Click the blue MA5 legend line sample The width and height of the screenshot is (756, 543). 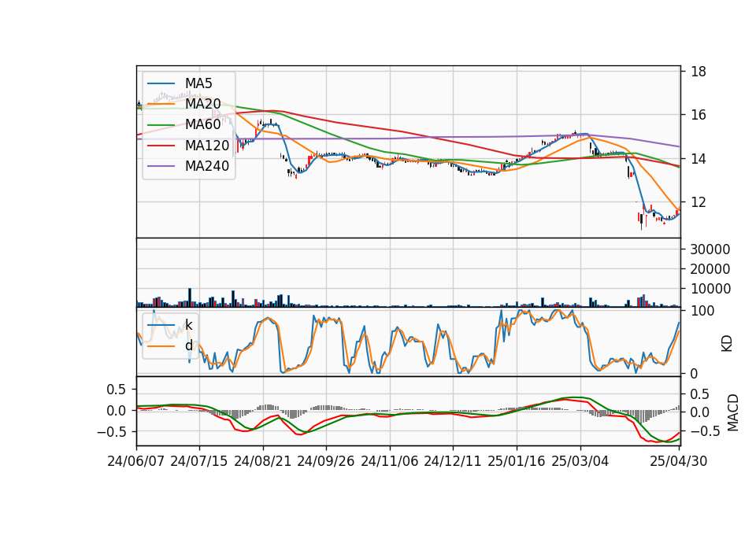pyautogui.click(x=161, y=83)
